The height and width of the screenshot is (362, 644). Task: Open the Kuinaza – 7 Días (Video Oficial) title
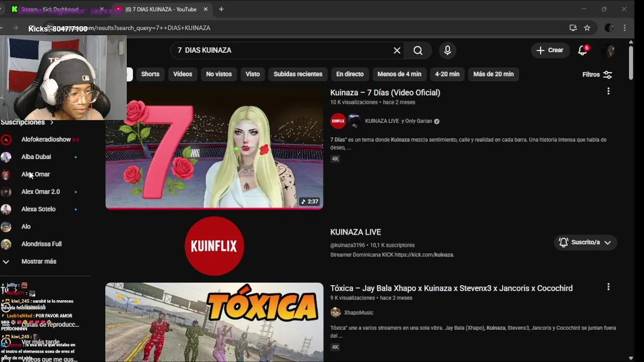point(385,93)
